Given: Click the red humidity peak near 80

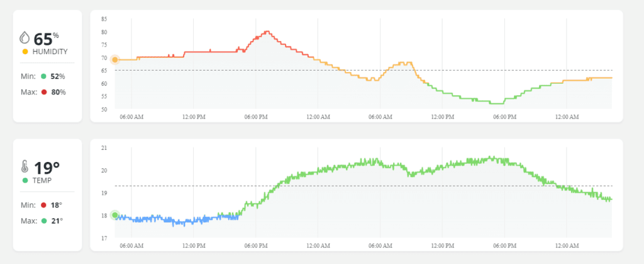Looking at the screenshot, I should (267, 32).
